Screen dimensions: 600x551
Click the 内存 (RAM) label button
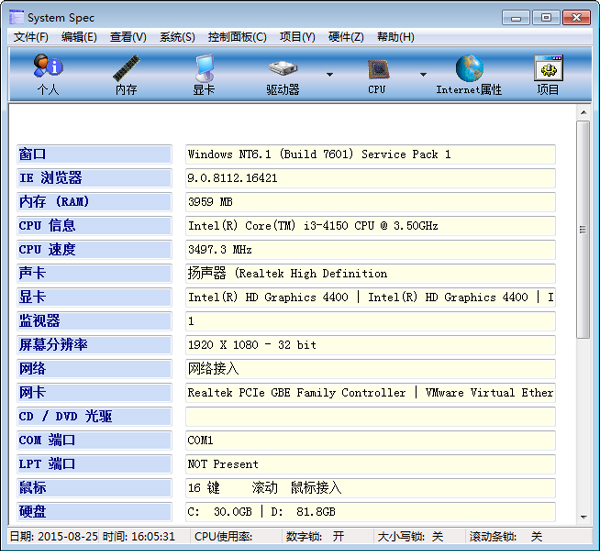[x=94, y=202]
